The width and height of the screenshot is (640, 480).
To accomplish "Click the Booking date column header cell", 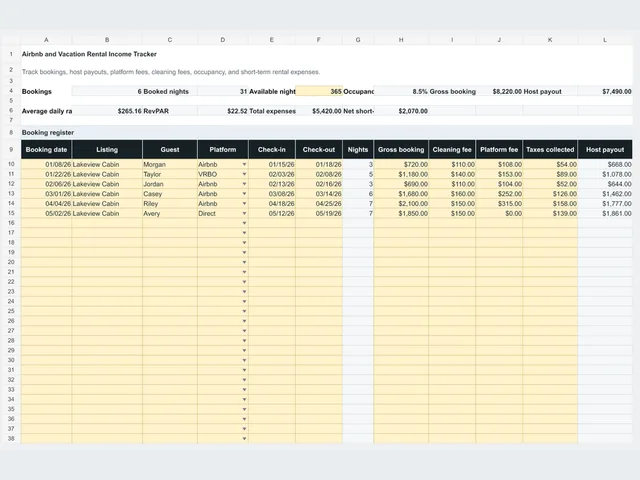I will (x=46, y=149).
